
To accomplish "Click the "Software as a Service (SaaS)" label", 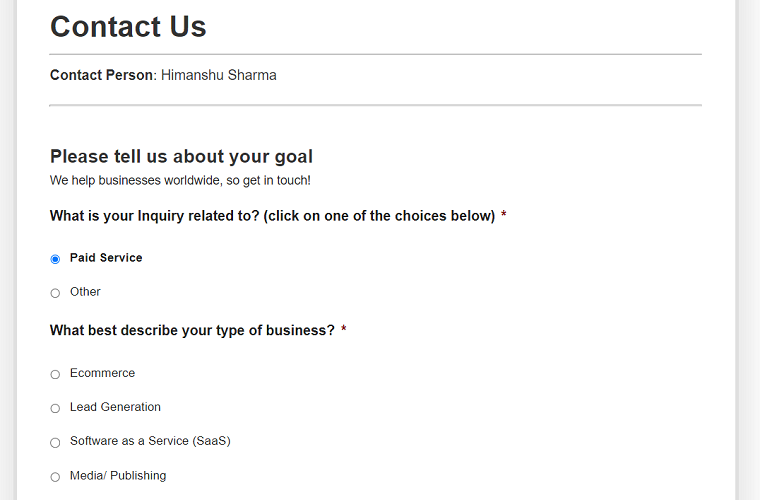I will pyautogui.click(x=150, y=441).
